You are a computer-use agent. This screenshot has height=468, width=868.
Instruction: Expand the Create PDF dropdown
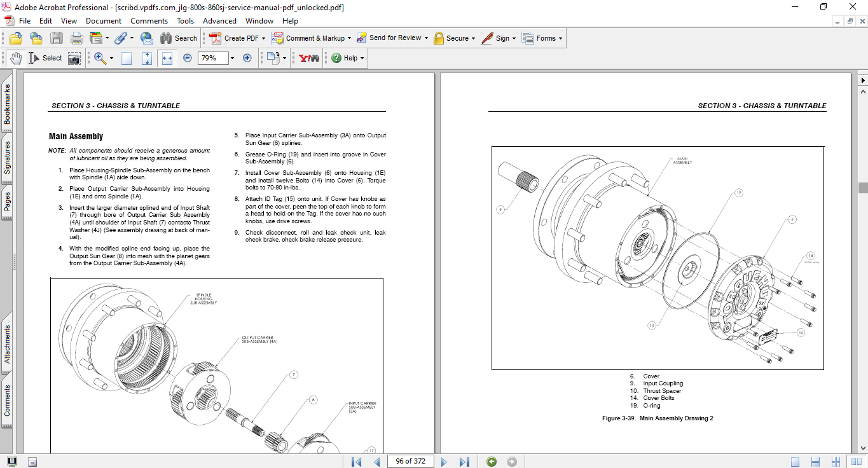coord(263,38)
